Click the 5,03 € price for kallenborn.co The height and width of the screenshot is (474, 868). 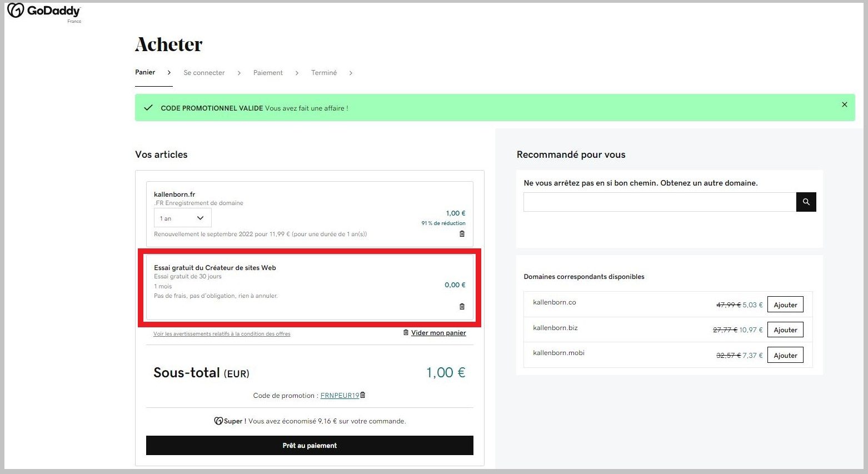752,305
